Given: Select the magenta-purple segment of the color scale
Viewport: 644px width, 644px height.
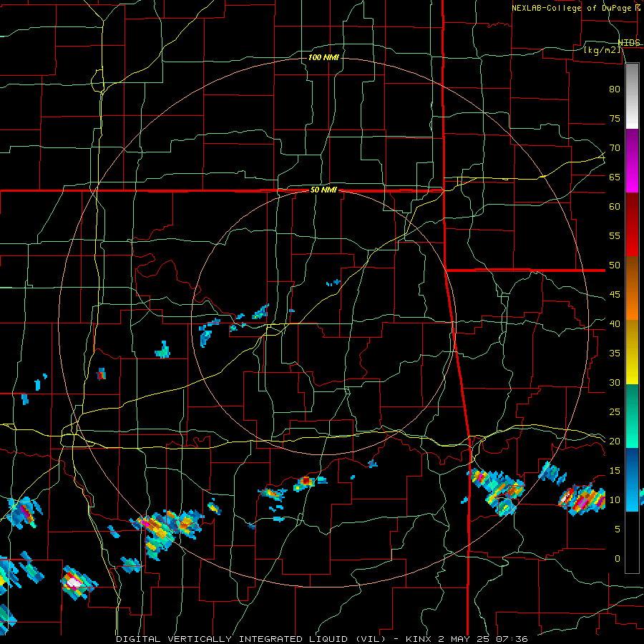Looking at the screenshot, I should 632,160.
